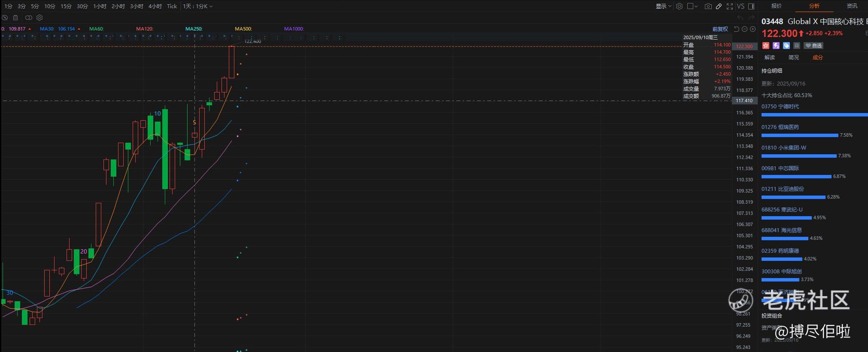Open the 显示 display dropdown
This screenshot has width=868, height=352.
tap(664, 6)
